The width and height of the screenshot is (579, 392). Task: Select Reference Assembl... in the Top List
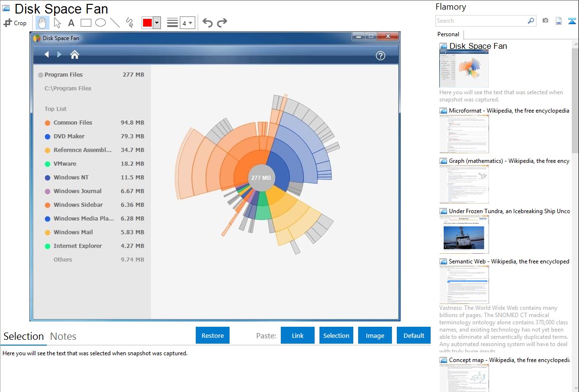coord(94,150)
